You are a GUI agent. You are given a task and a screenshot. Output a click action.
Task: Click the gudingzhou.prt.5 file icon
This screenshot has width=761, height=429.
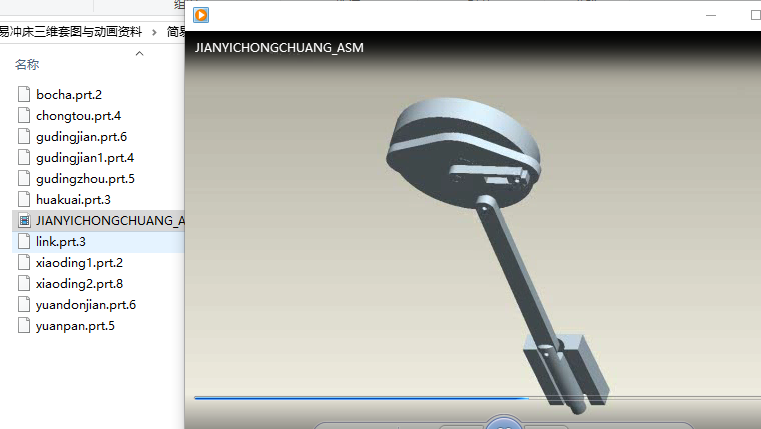24,178
